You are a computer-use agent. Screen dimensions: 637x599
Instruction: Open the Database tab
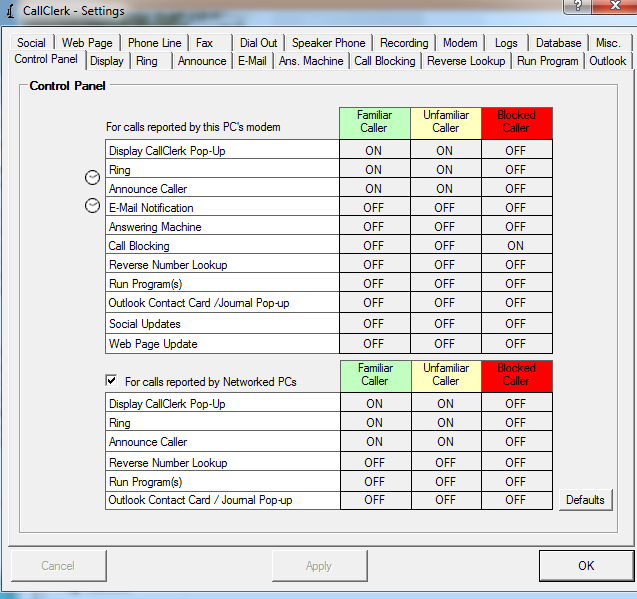pyautogui.click(x=558, y=43)
